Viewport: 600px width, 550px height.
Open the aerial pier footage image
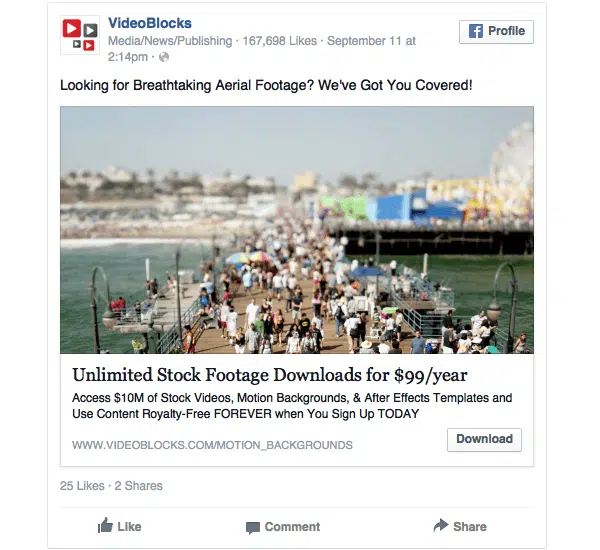tap(297, 230)
